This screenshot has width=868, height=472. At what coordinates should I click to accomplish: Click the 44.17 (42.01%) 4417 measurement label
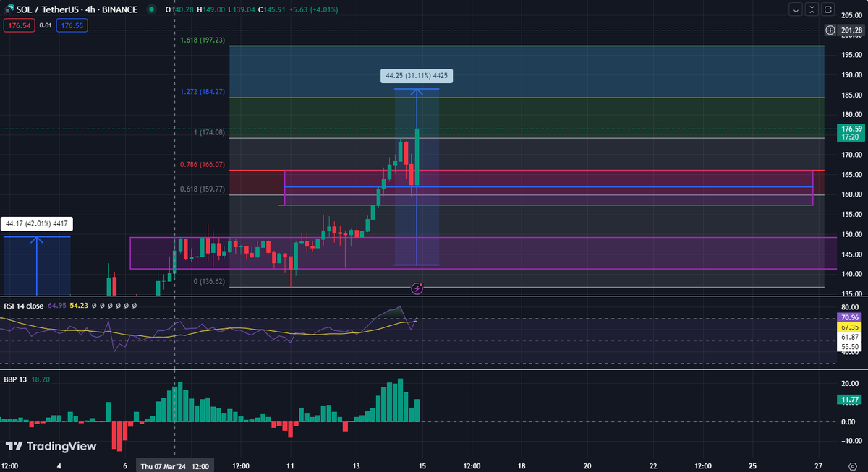36,224
